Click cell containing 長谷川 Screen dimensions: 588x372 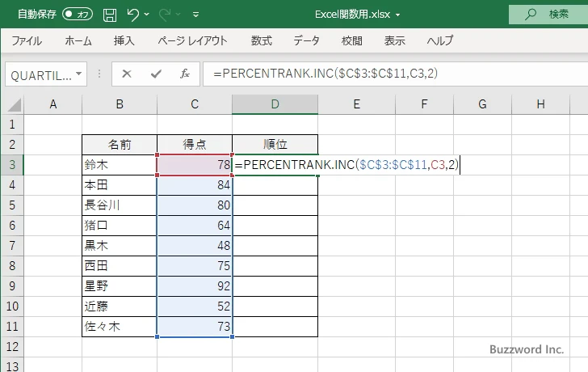120,205
